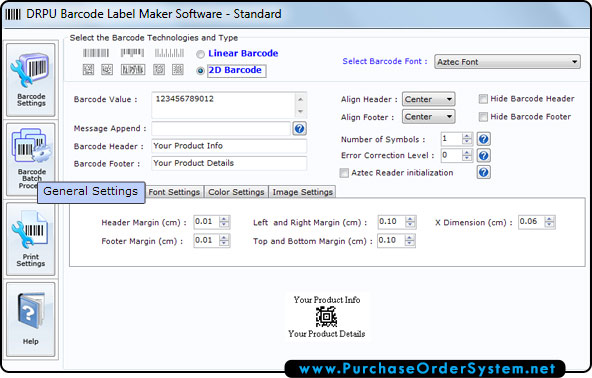Screen dimensions: 592x378
Task: Enable the Hide Barcode Footer checkbox
Action: click(483, 117)
